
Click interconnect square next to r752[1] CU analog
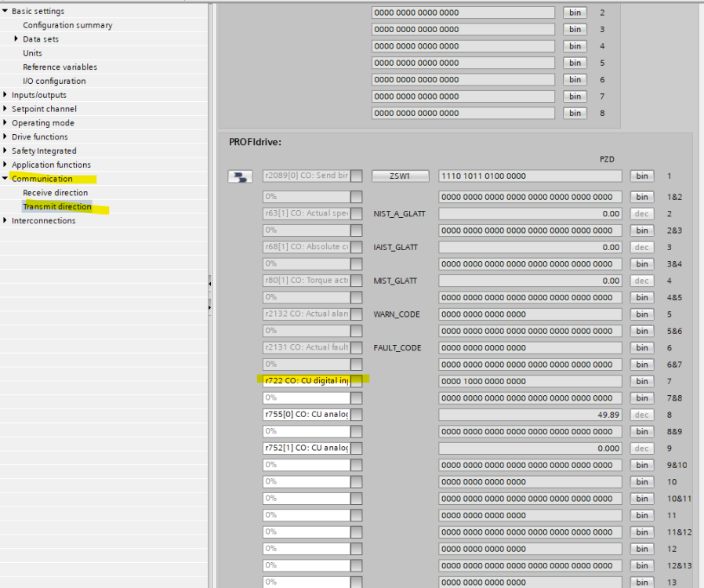click(356, 448)
